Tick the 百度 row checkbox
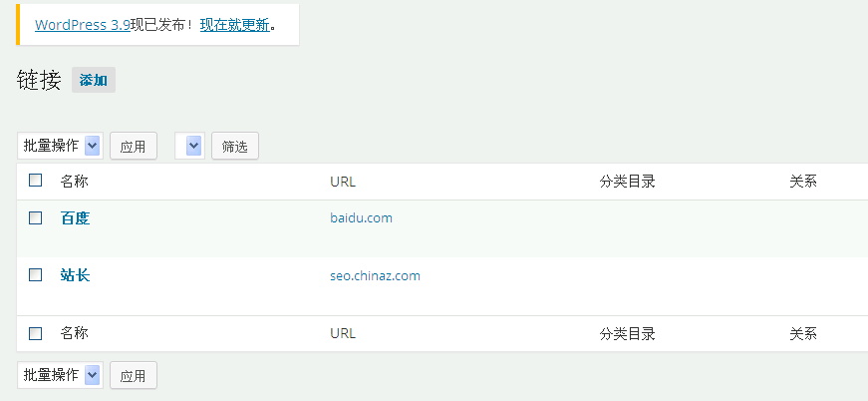This screenshot has width=868, height=401. tap(36, 217)
